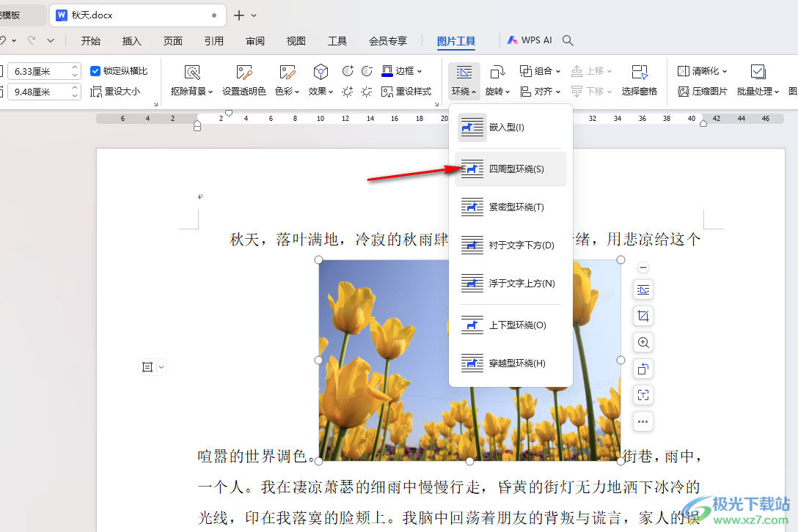The width and height of the screenshot is (798, 532).
Task: Add new document tab with plus
Action: coord(238,15)
